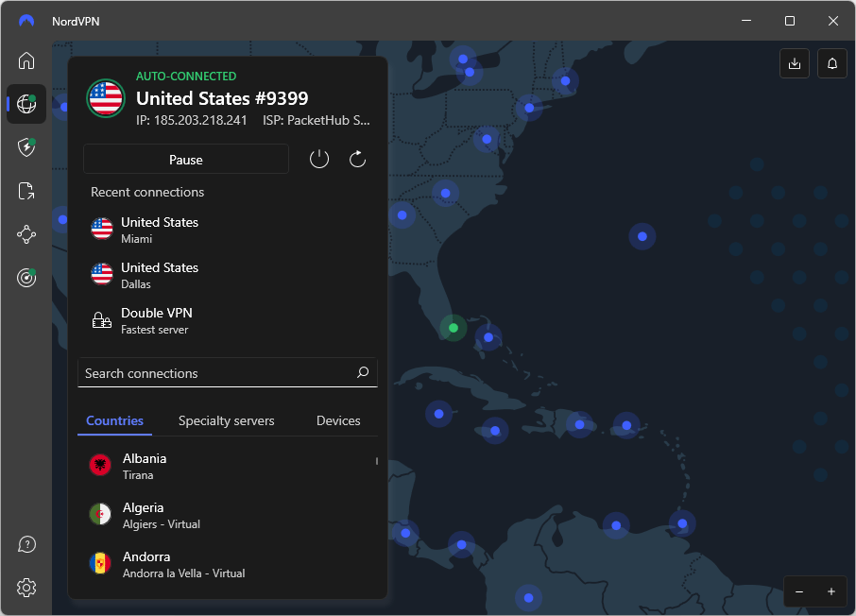Switch to the Devices tab

pyautogui.click(x=338, y=421)
